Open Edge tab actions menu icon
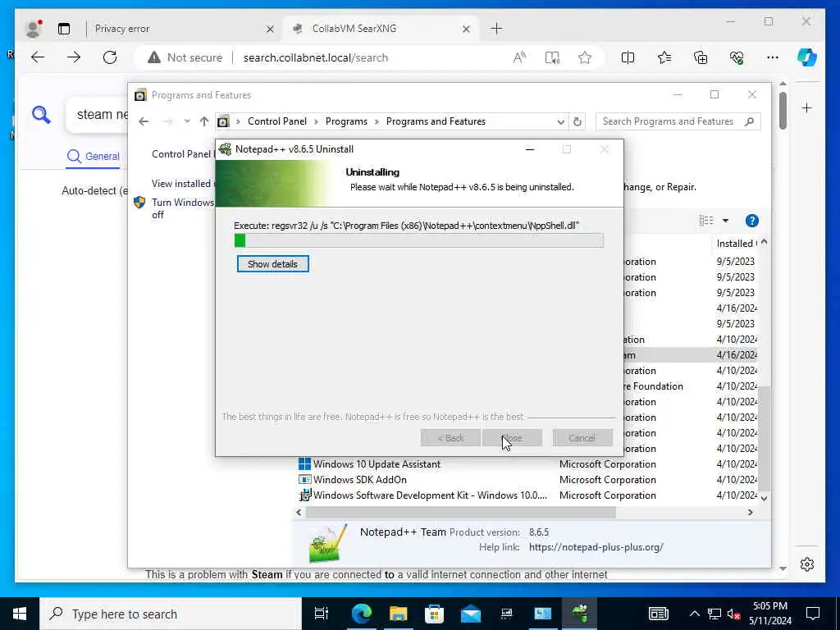840x630 pixels. point(64,29)
